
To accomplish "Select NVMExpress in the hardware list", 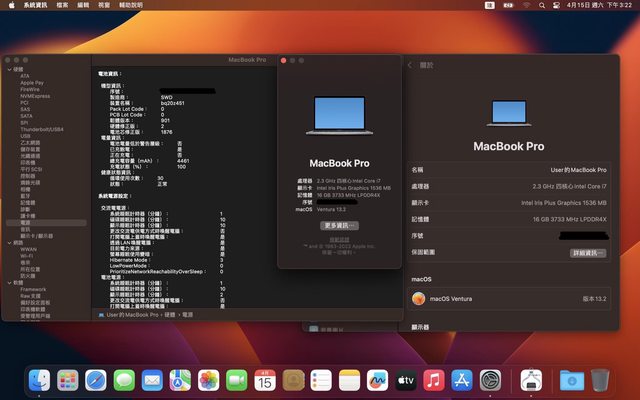I will click(x=34, y=96).
